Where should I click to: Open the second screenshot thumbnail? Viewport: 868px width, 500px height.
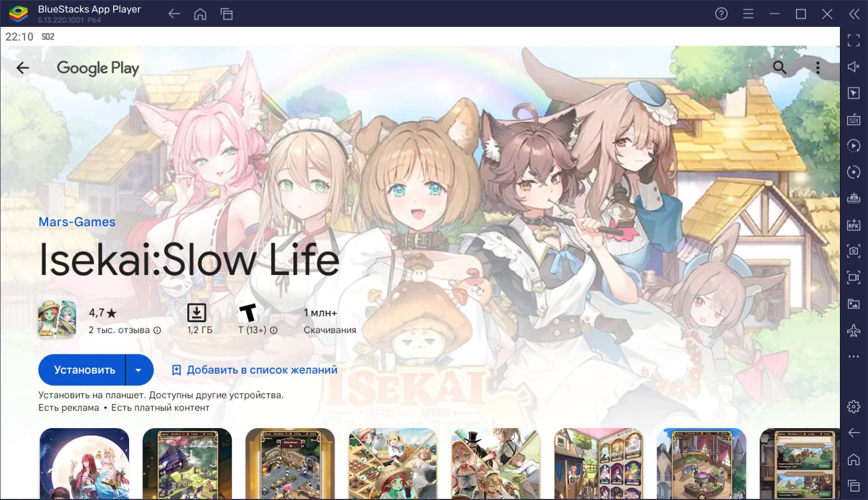pyautogui.click(x=187, y=464)
